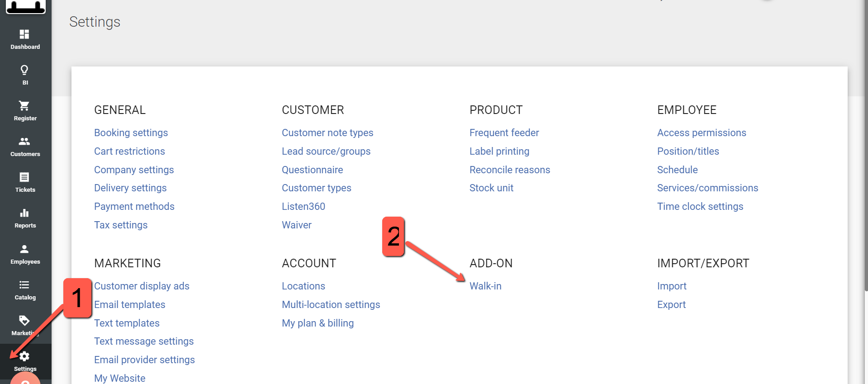Screen dimensions: 868x384
Task: Open Reports bar chart icon
Action: click(x=24, y=213)
